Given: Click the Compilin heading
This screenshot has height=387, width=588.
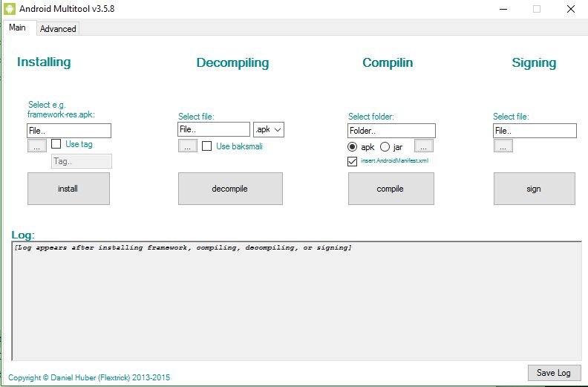Looking at the screenshot, I should [x=388, y=62].
